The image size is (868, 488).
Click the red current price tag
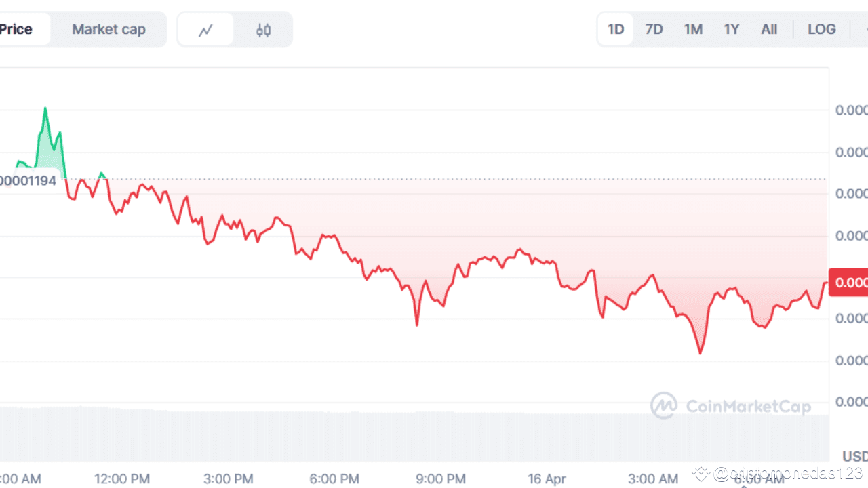[850, 282]
